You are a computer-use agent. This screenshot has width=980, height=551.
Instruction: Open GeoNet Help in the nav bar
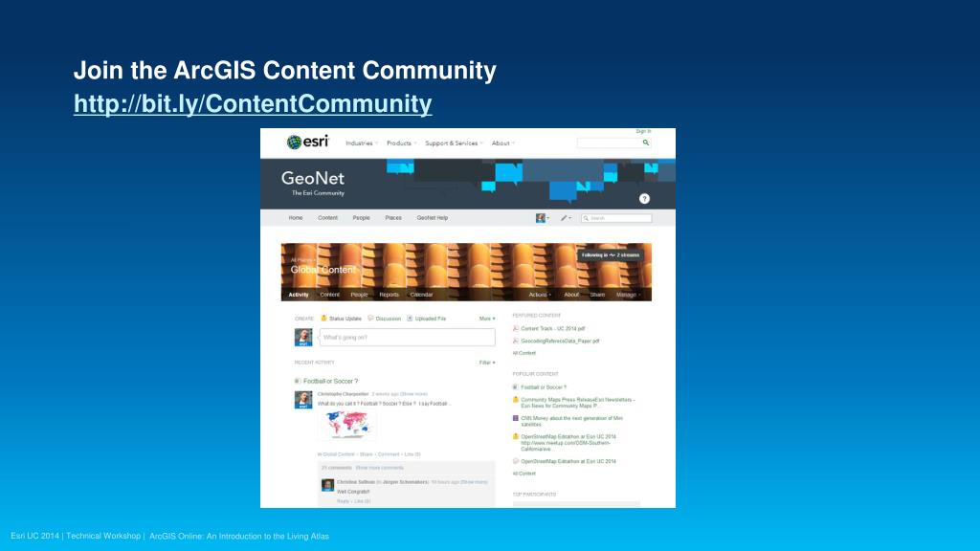pyautogui.click(x=433, y=218)
